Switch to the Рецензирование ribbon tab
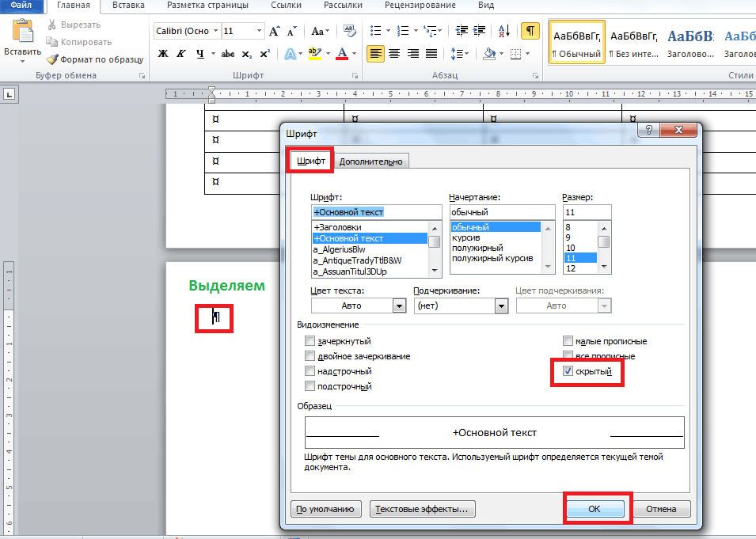 click(420, 6)
